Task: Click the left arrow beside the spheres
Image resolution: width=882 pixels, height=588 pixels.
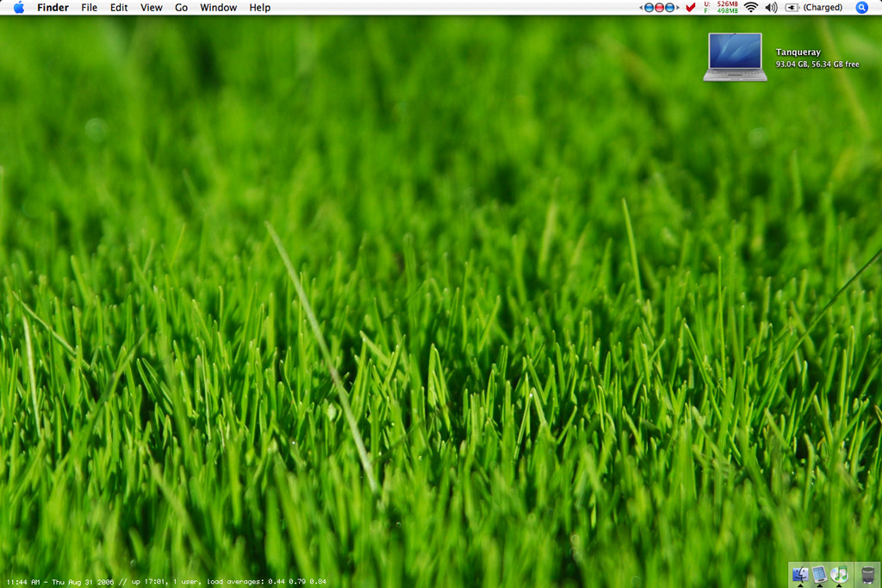Action: pyautogui.click(x=641, y=7)
